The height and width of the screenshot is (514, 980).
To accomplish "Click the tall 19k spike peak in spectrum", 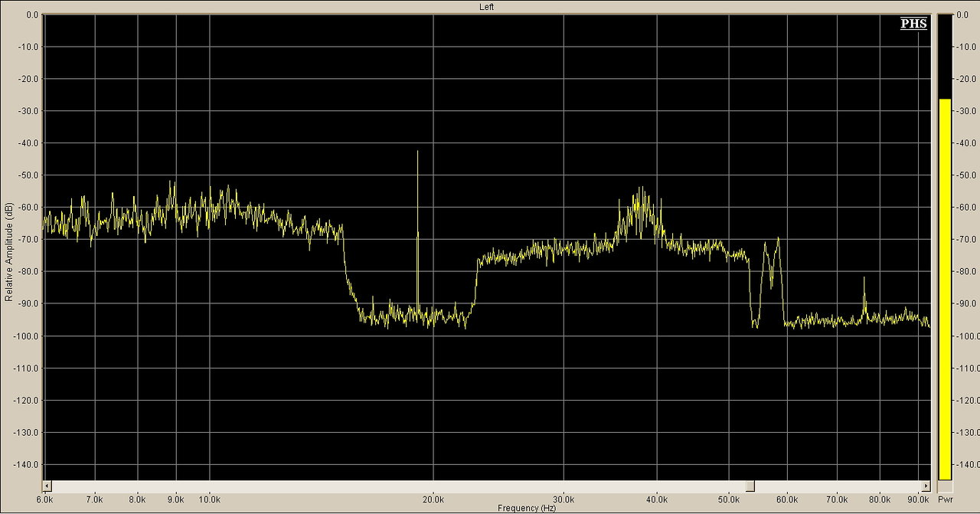I will point(417,152).
